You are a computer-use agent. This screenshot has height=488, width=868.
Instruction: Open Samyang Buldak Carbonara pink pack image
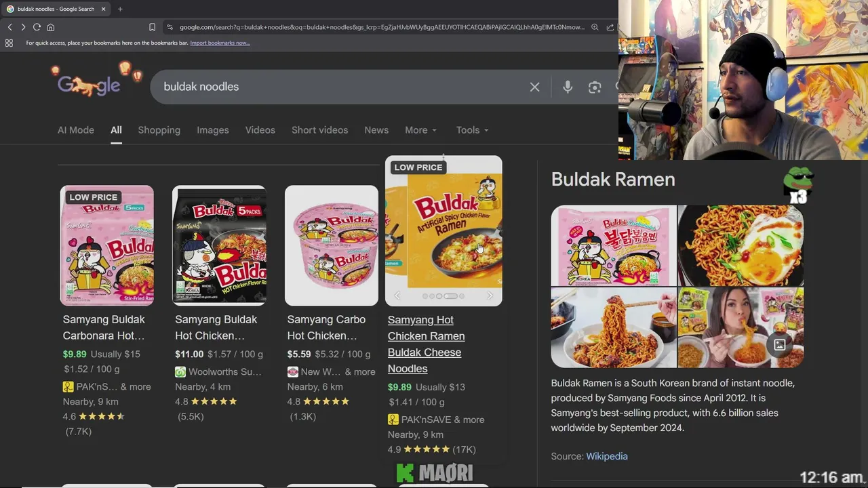[107, 245]
